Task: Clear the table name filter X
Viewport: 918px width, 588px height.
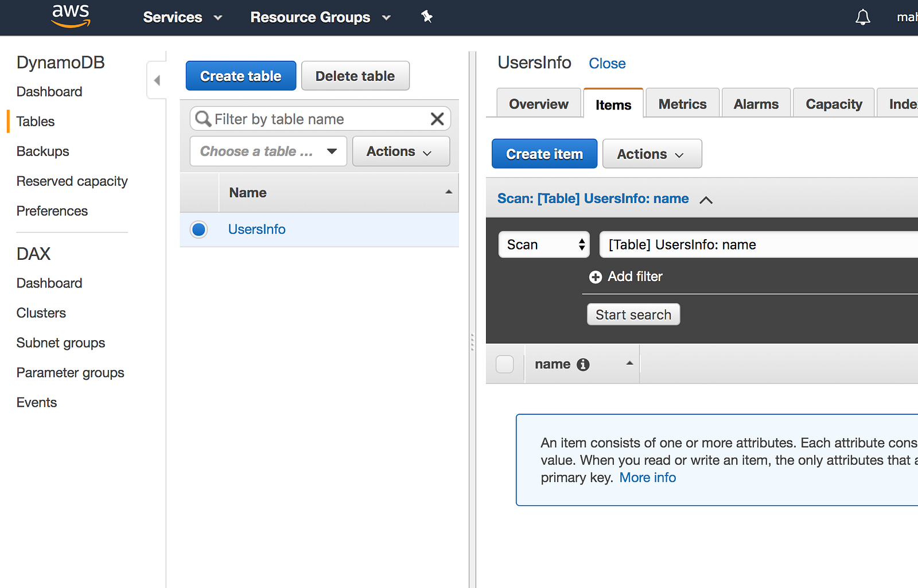Action: pos(437,119)
